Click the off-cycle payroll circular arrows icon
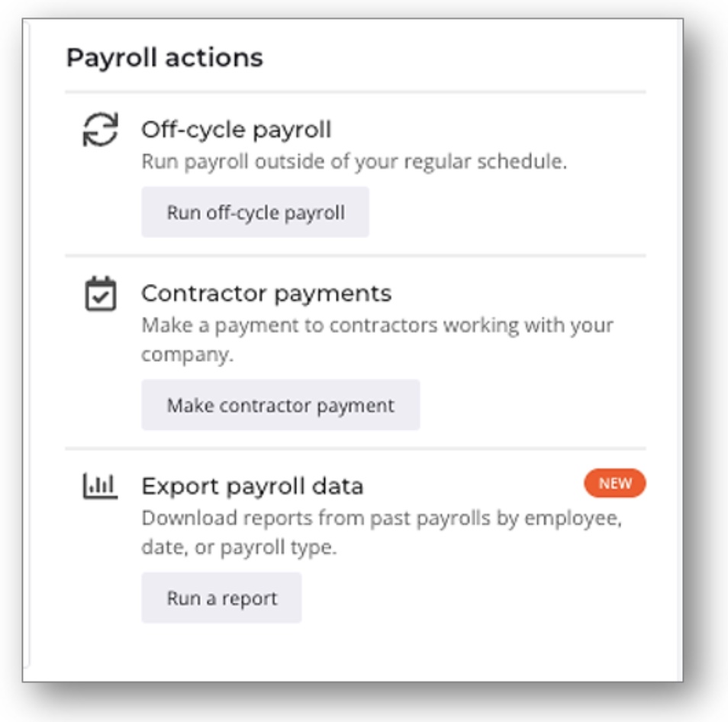Screen dimensions: 728x722 (100, 129)
